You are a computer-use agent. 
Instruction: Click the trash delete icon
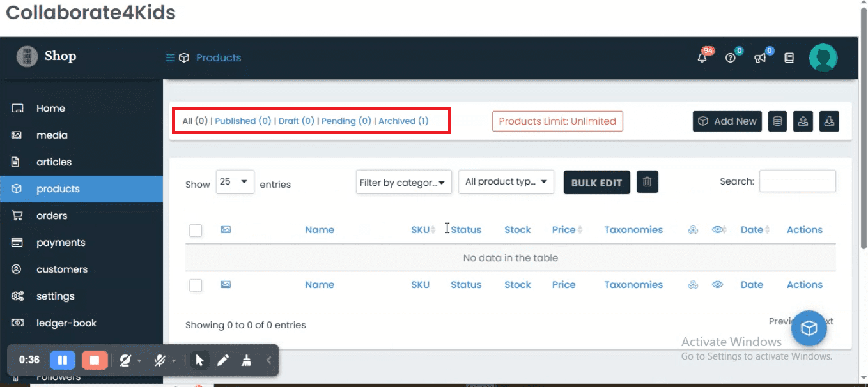(647, 182)
